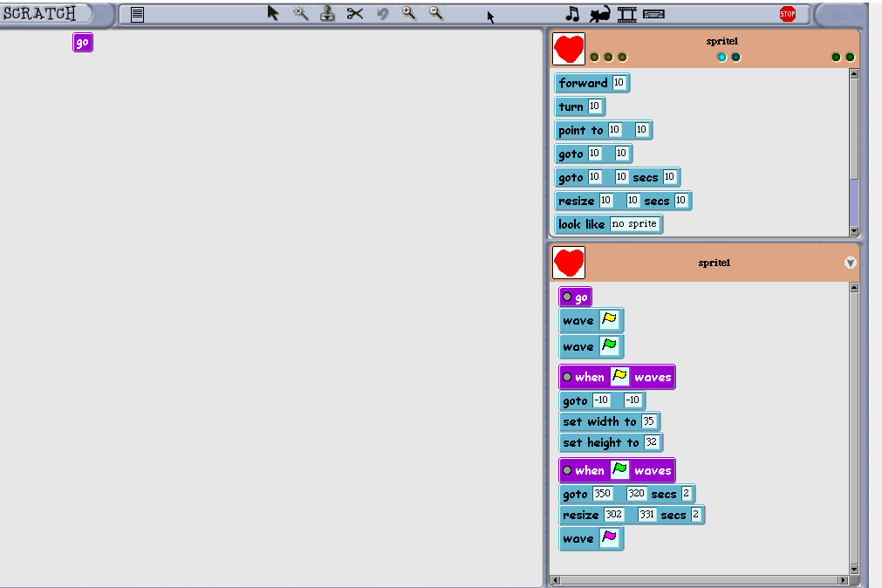Image resolution: width=882 pixels, height=588 pixels.
Task: Toggle the rightmost green dot on sprite1 panel
Action: pyautogui.click(x=849, y=56)
